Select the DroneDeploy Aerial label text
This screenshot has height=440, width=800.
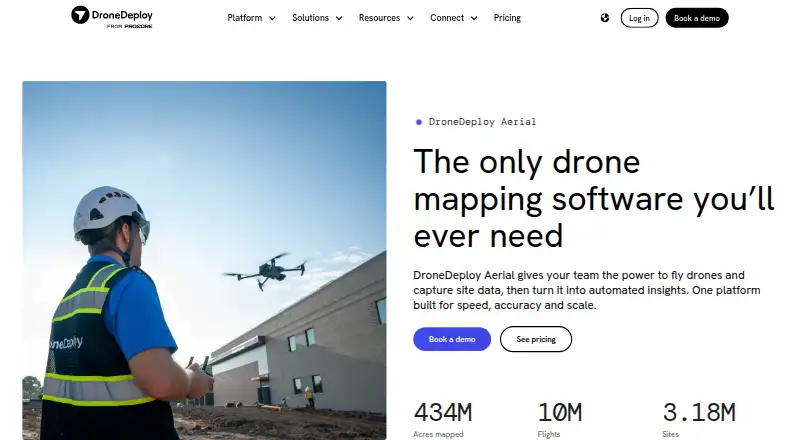(482, 122)
